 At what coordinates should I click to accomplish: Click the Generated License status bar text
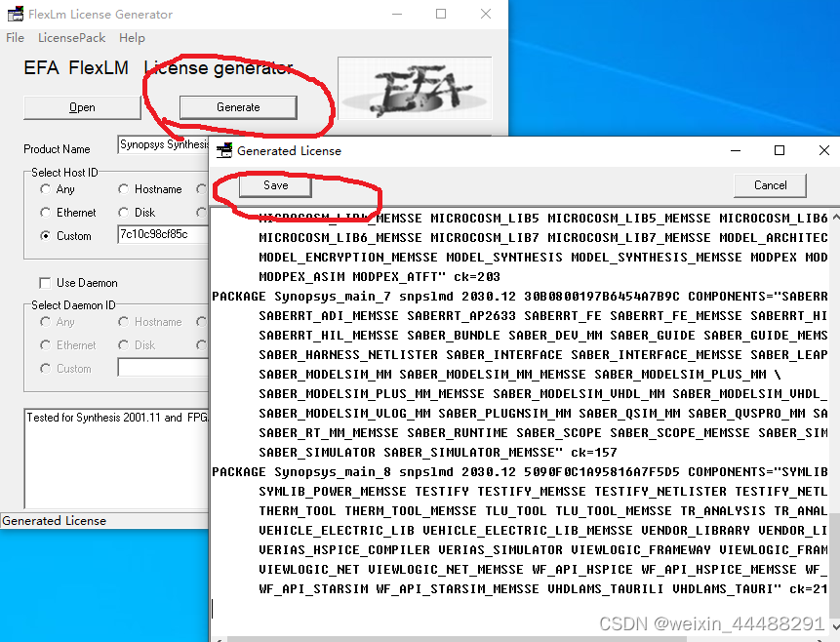[54, 521]
